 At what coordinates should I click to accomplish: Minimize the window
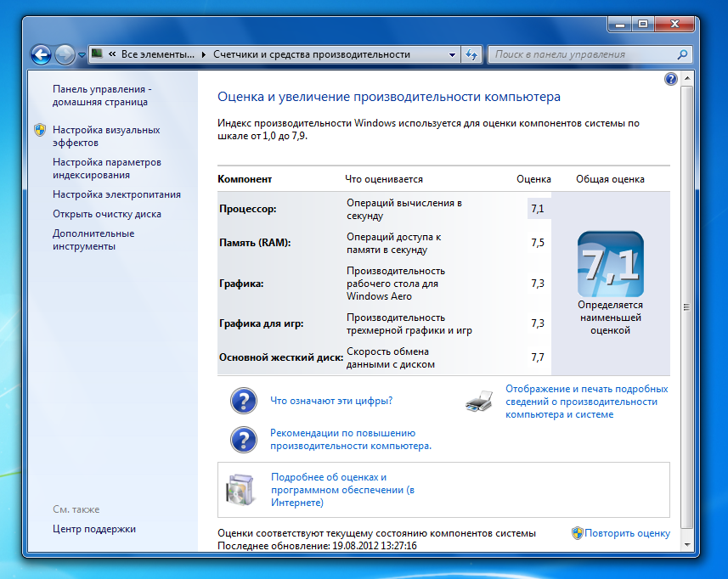click(620, 24)
